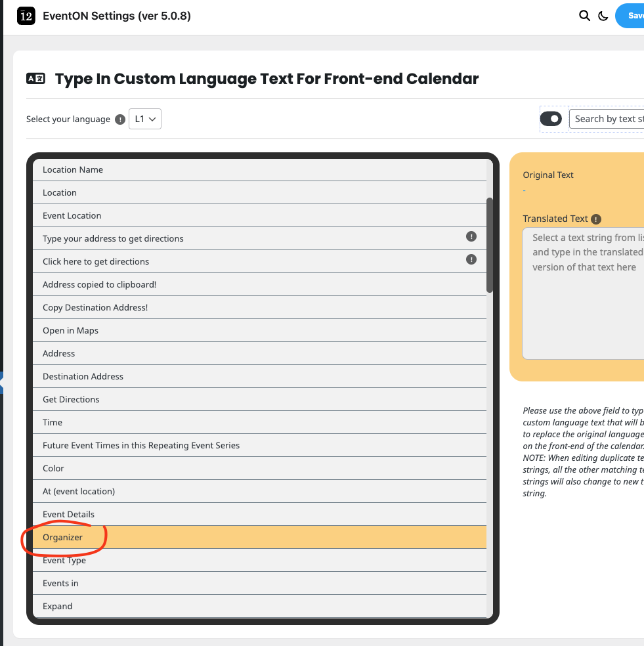The image size is (644, 646).
Task: Click the language translate icon in heading
Action: pyautogui.click(x=35, y=79)
